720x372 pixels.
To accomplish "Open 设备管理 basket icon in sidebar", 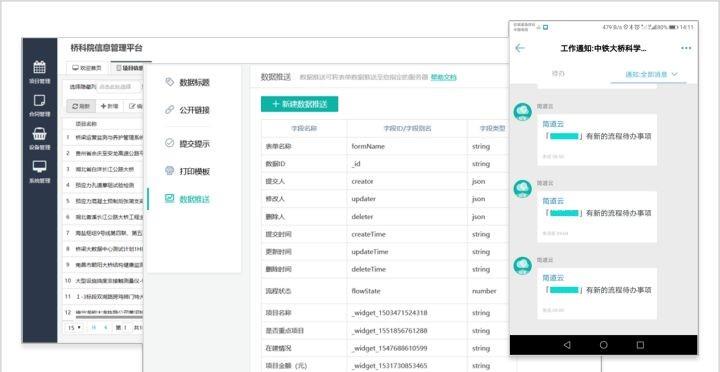I will 39,134.
